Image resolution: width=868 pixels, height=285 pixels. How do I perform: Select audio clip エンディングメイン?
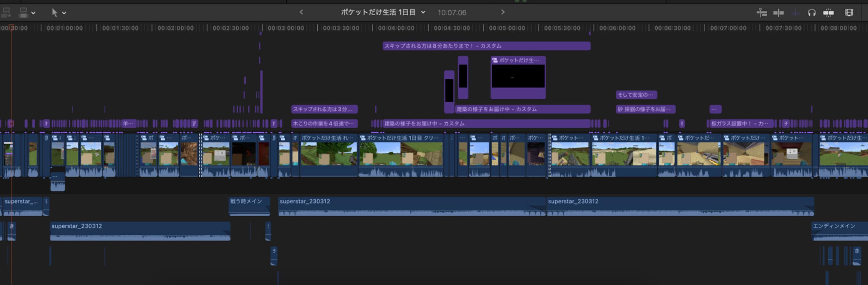840,231
